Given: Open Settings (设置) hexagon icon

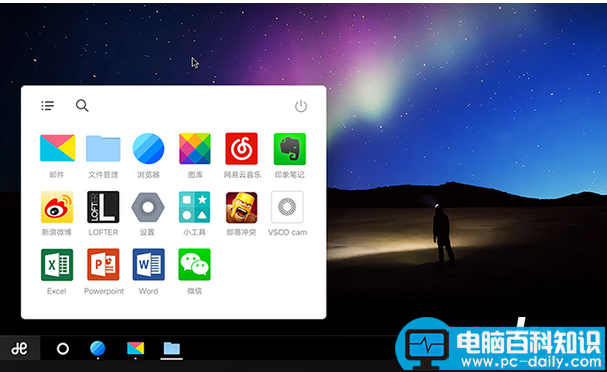Looking at the screenshot, I should point(148,207).
